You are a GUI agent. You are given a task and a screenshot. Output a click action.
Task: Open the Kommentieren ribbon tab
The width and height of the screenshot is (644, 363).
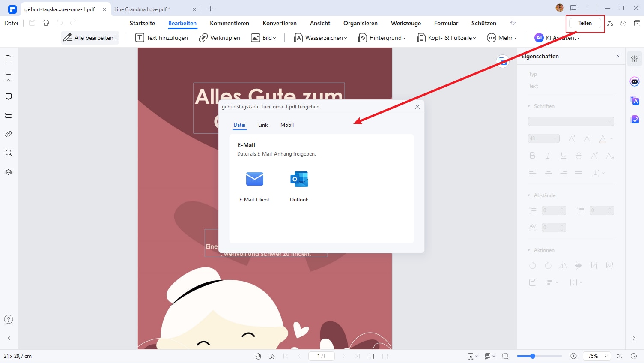[230, 23]
